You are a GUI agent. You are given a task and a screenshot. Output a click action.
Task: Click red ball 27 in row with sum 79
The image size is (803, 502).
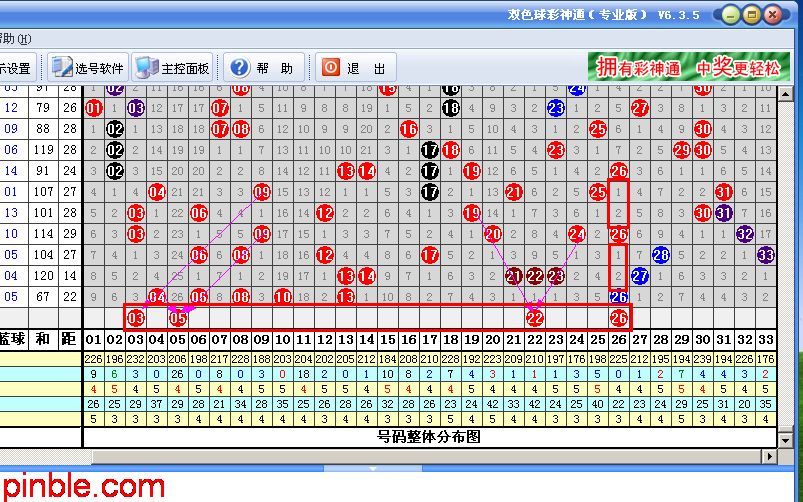point(640,108)
